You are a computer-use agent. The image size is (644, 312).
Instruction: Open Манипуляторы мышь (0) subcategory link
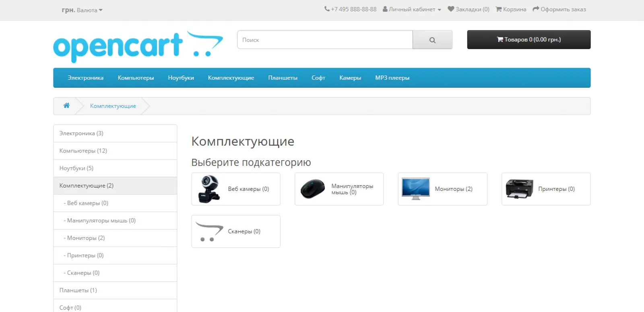point(352,189)
